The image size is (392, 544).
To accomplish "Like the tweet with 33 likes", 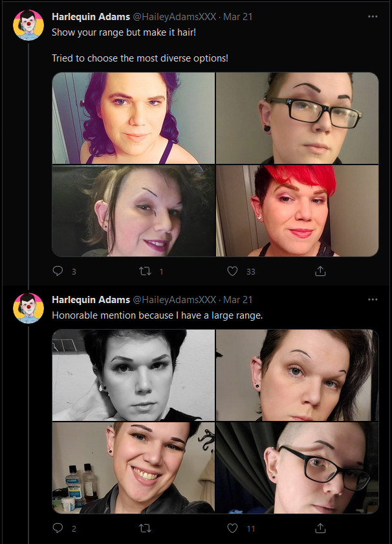I will click(x=233, y=271).
